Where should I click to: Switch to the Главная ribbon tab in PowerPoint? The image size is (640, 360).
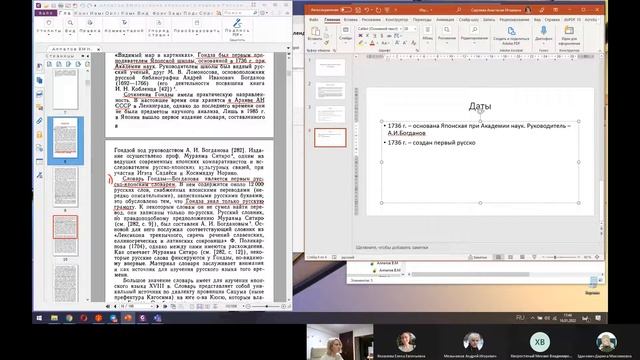coord(332,20)
